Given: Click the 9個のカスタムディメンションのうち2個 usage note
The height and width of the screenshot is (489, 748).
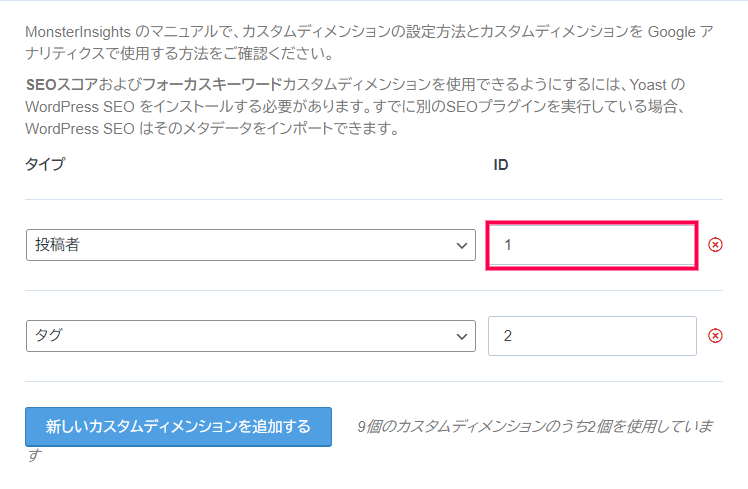Looking at the screenshot, I should 535,426.
